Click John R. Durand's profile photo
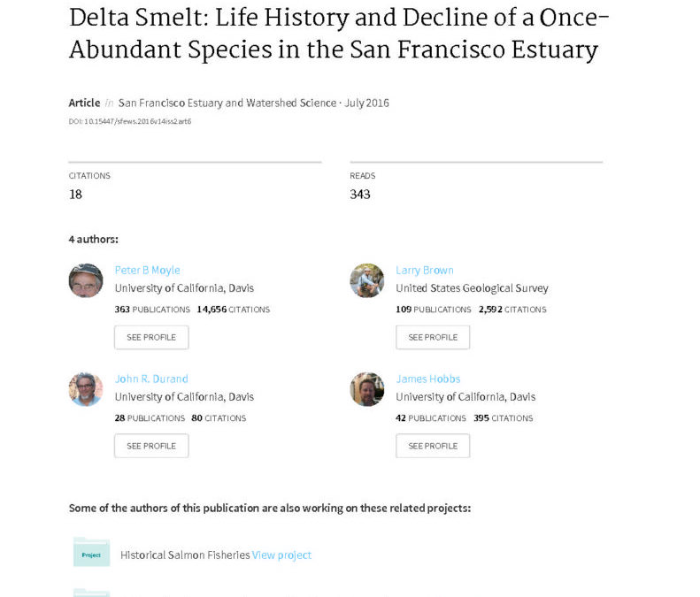 pos(86,389)
